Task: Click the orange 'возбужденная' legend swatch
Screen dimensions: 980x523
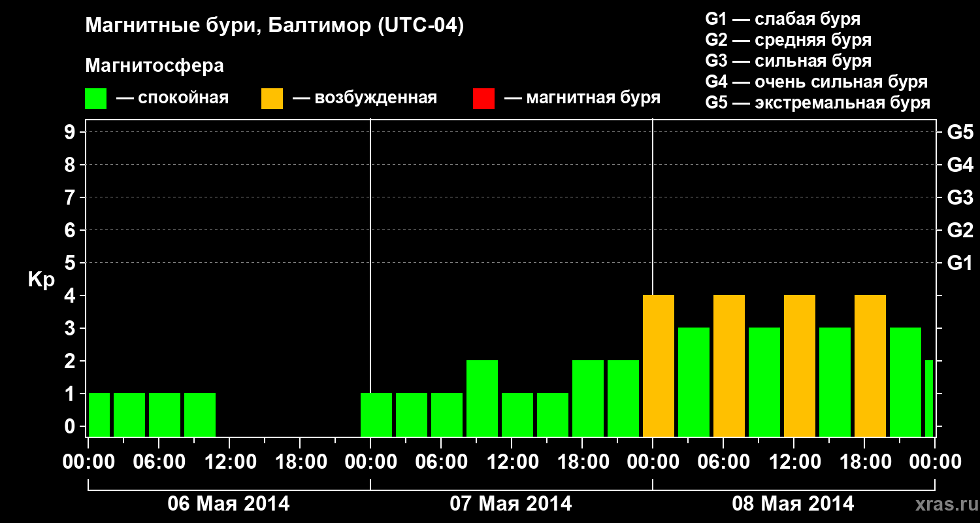Action: [x=272, y=99]
